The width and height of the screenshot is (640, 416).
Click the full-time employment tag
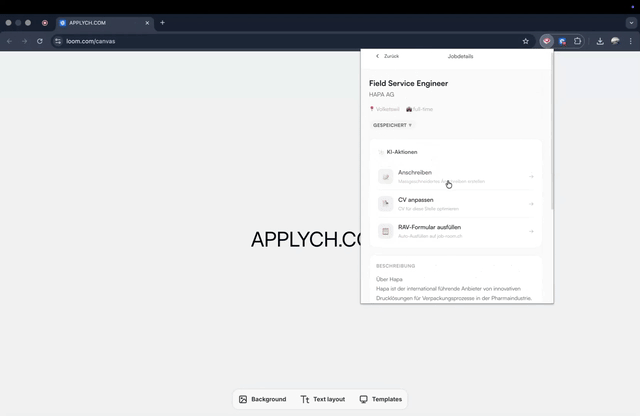[x=420, y=109]
